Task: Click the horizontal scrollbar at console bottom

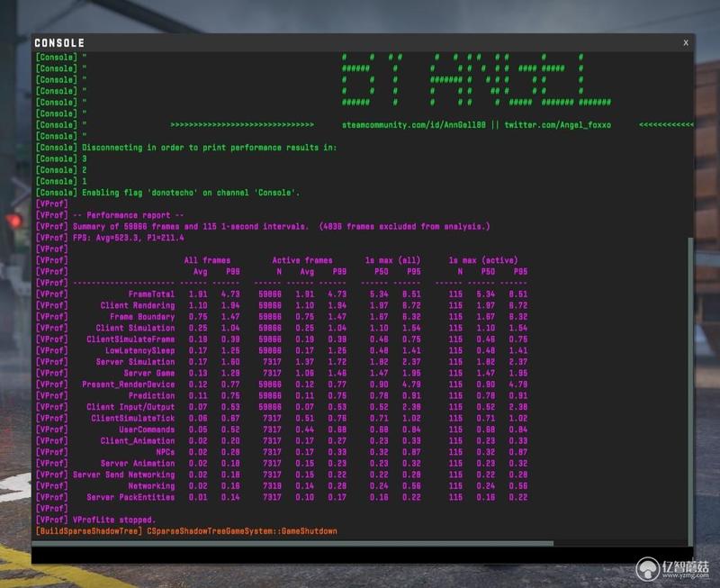Action: point(292,544)
